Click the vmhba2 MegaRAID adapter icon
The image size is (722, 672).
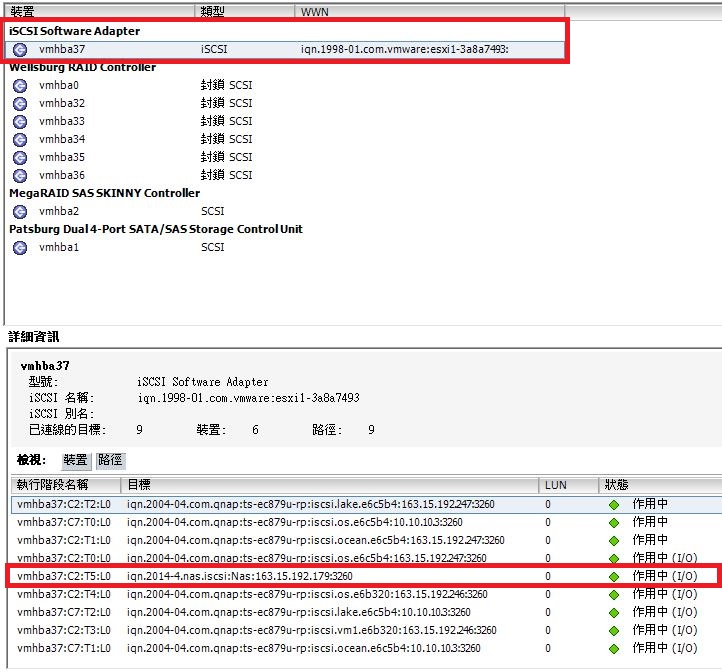click(20, 211)
